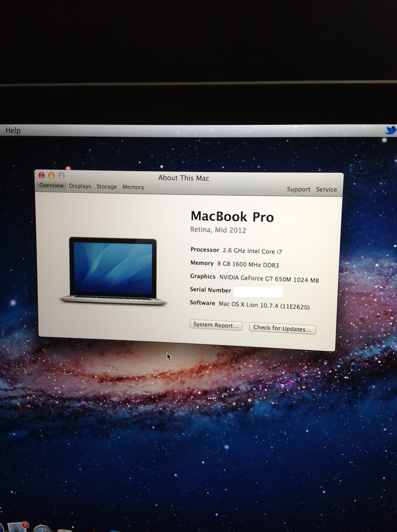Image resolution: width=397 pixels, height=532 pixels.
Task: Switch to the Displays tab
Action: coord(80,186)
